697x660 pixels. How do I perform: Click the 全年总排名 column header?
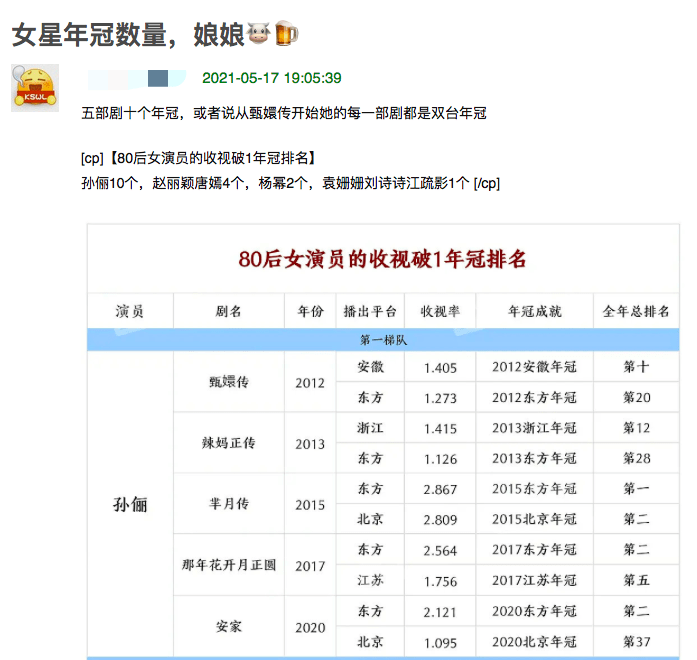[x=636, y=311]
